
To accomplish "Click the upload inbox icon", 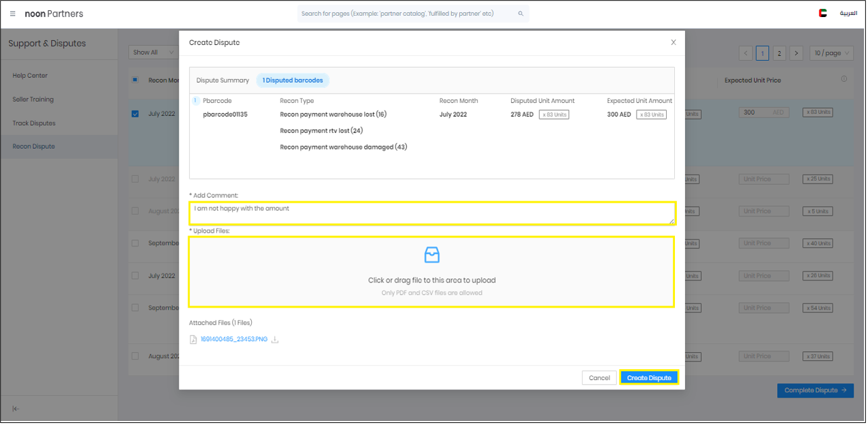I will coord(431,255).
